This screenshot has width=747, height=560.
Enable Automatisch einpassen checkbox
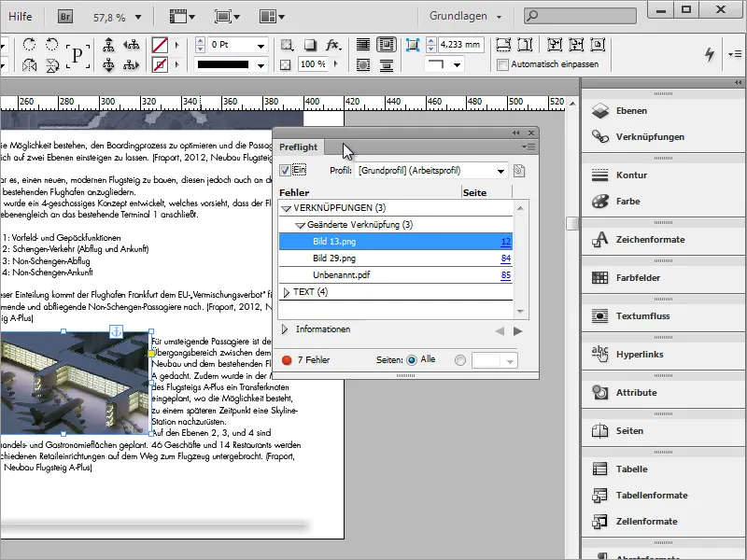tap(502, 64)
